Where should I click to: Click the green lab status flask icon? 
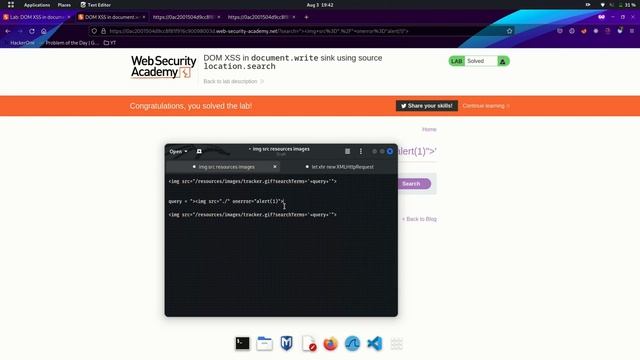pyautogui.click(x=503, y=61)
